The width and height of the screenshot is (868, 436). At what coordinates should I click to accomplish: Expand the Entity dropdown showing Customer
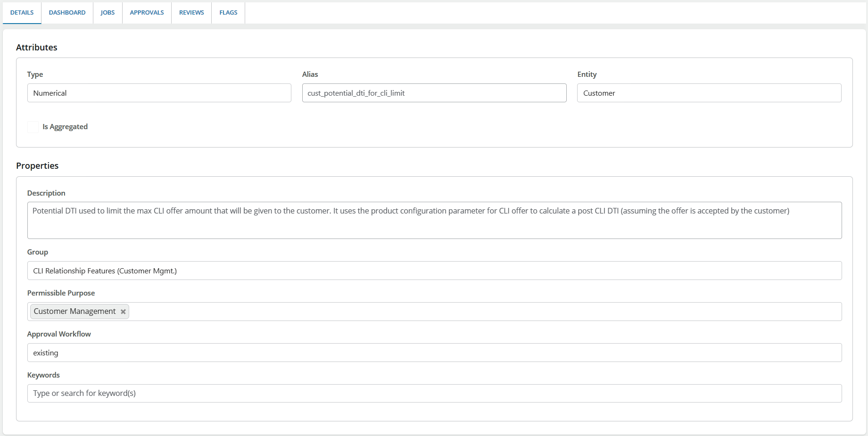709,93
